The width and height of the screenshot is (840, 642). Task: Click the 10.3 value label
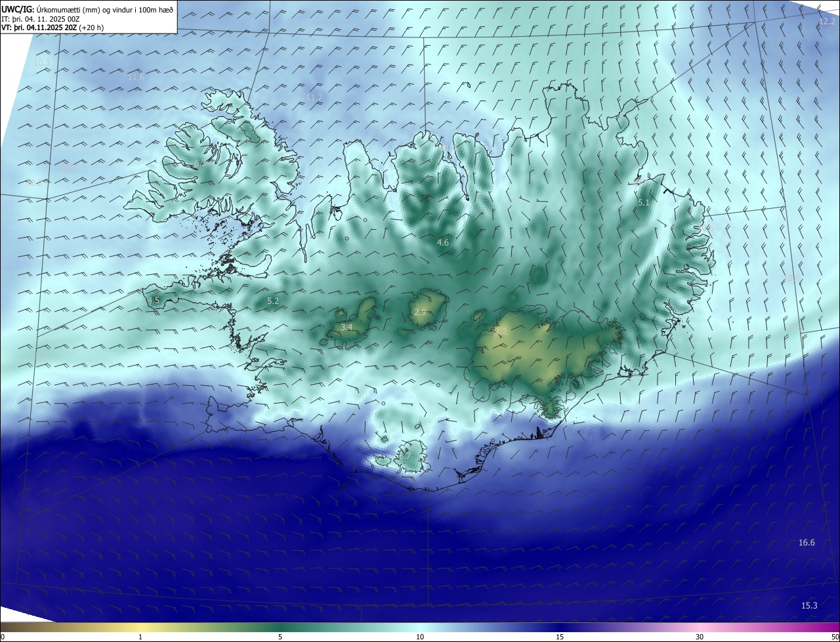click(x=41, y=63)
